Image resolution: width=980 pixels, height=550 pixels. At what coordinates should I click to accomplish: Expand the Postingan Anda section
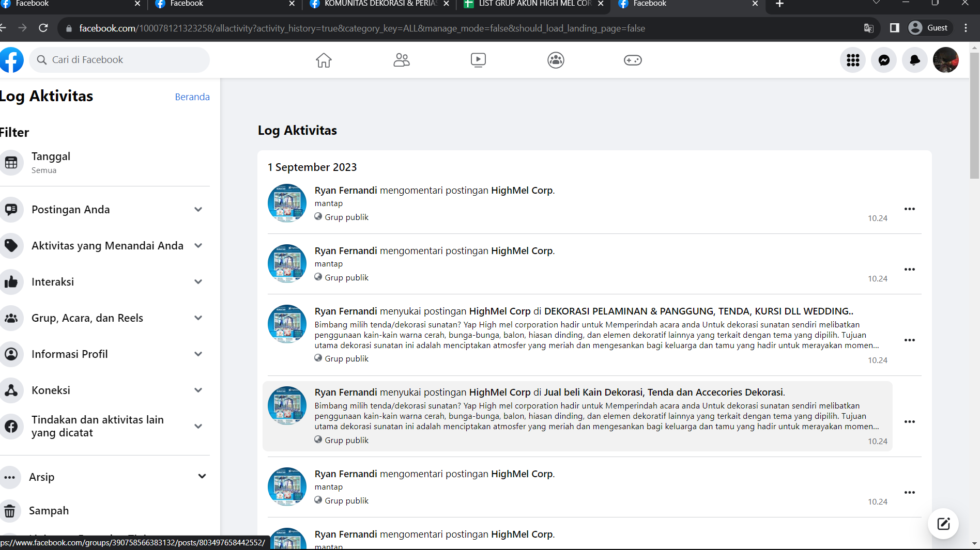coord(198,210)
